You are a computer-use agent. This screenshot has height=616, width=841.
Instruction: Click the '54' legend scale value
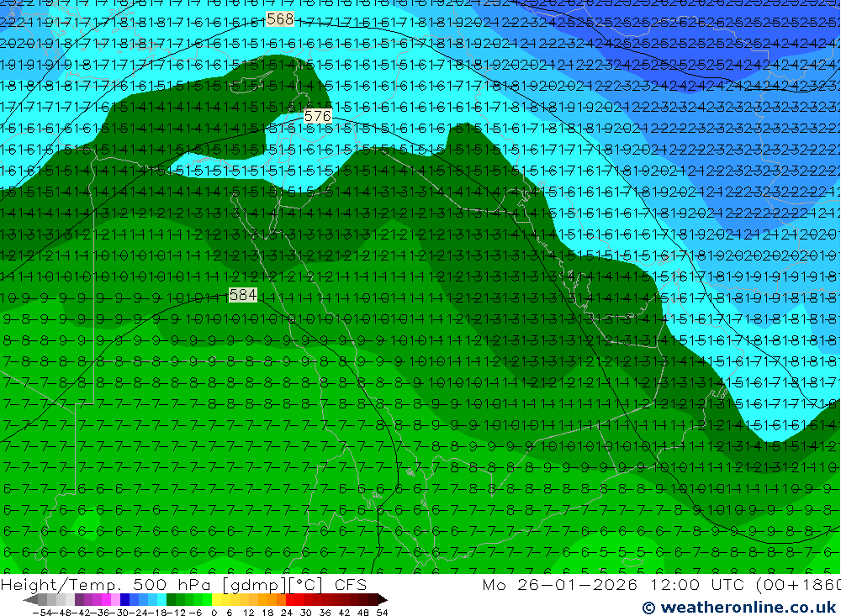(382, 613)
